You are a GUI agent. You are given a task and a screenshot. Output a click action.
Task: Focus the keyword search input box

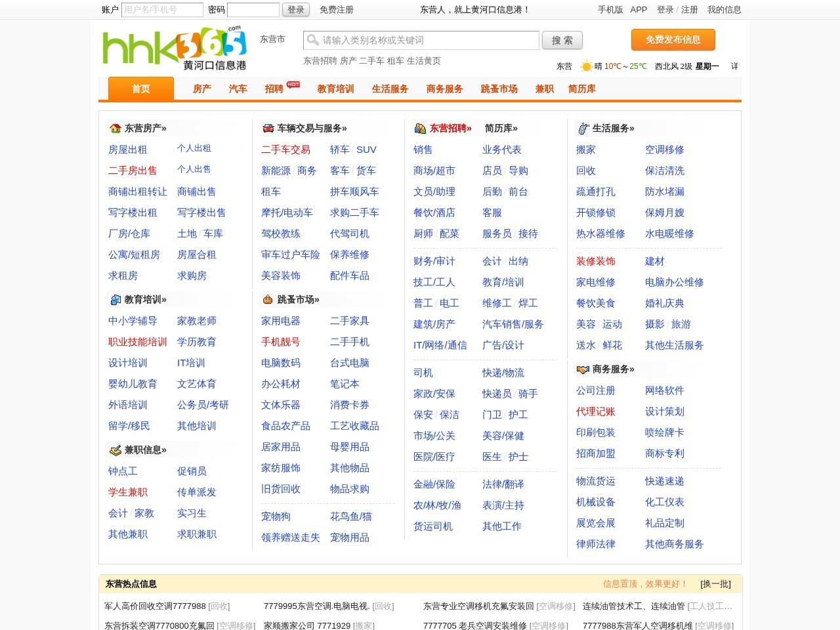click(421, 40)
